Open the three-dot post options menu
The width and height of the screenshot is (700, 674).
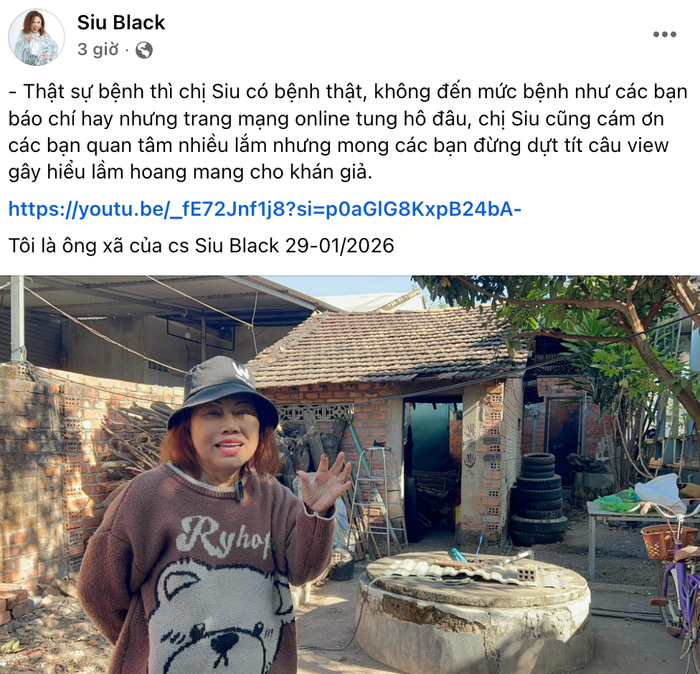pos(664,34)
